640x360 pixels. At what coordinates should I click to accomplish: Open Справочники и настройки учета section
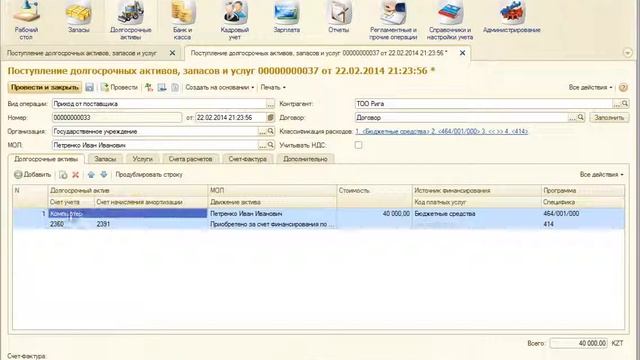pyautogui.click(x=450, y=20)
